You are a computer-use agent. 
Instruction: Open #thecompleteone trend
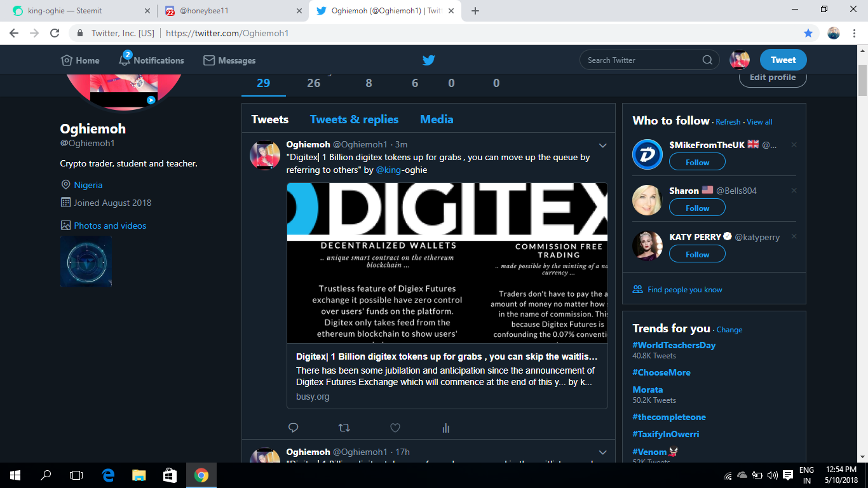[669, 417]
